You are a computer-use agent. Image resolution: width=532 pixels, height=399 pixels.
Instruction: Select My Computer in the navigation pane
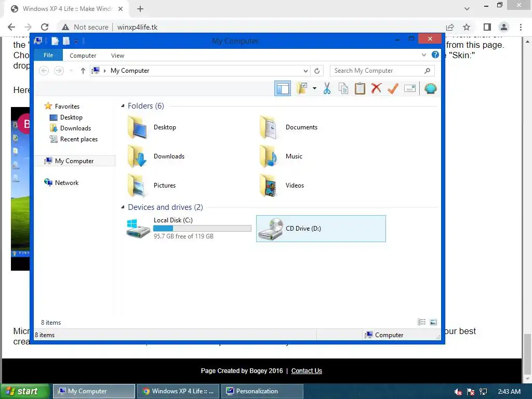(x=74, y=161)
